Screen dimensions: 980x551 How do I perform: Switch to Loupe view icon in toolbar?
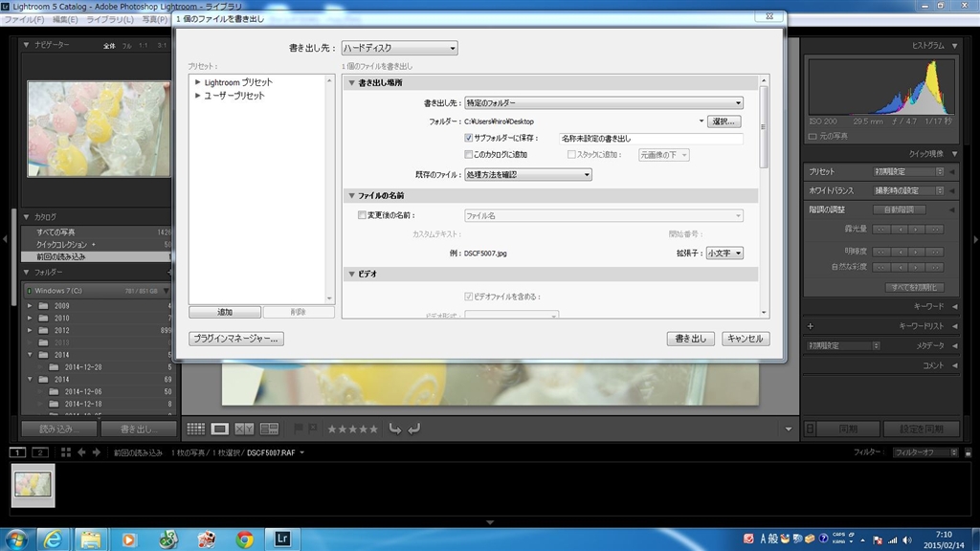[219, 429]
